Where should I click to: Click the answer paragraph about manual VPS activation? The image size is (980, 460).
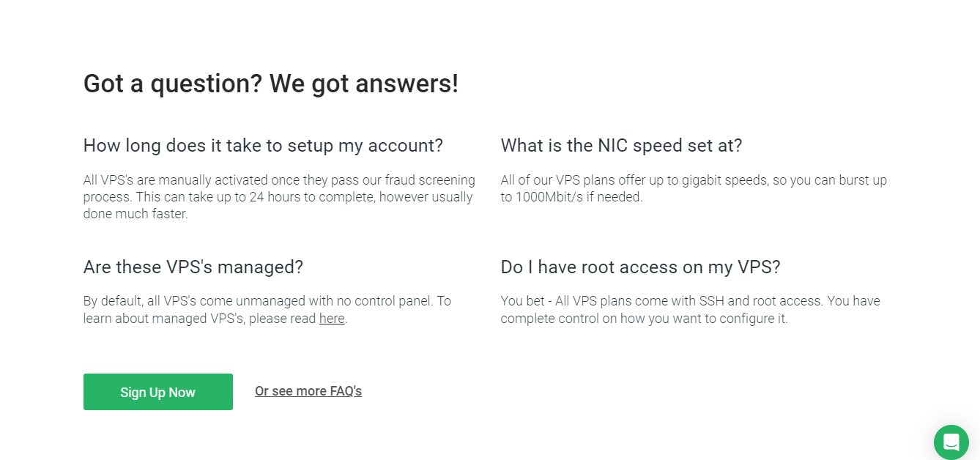click(279, 196)
